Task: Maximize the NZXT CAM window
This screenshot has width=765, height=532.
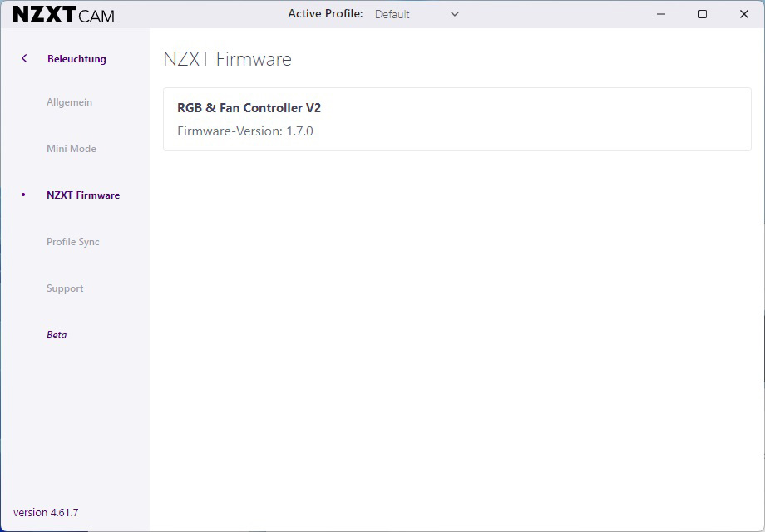Action: 702,14
